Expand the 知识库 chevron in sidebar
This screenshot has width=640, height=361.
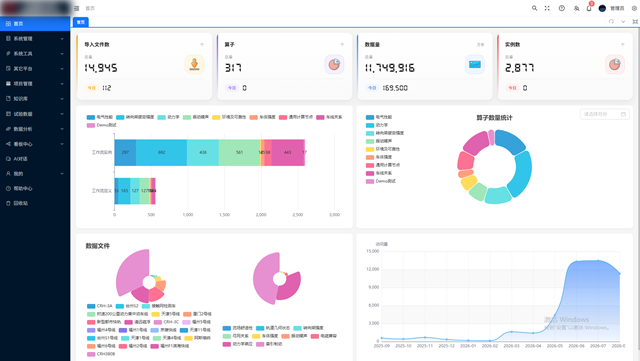click(x=62, y=98)
